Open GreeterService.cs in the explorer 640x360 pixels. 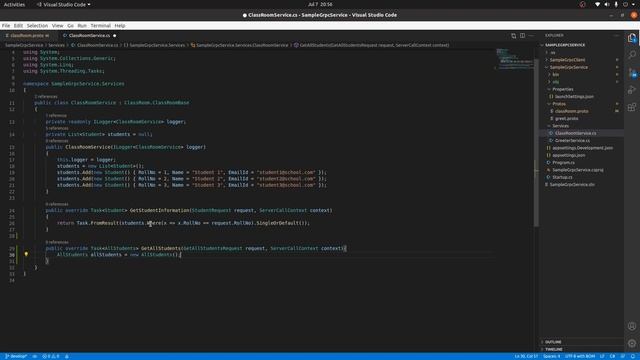point(572,141)
